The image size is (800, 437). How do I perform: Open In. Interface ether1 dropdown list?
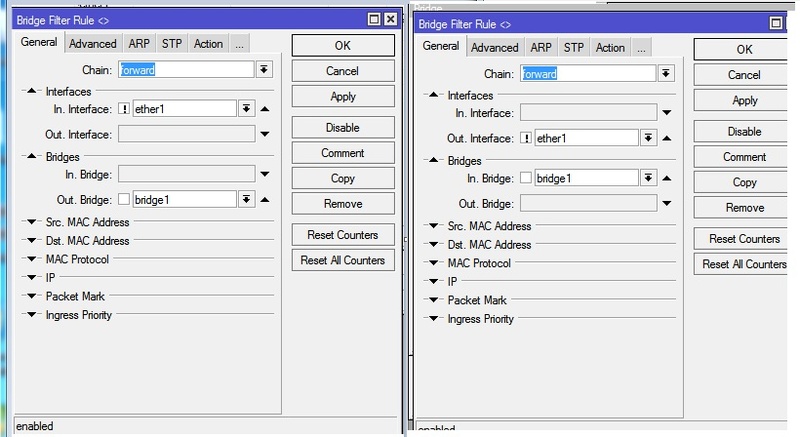point(247,108)
